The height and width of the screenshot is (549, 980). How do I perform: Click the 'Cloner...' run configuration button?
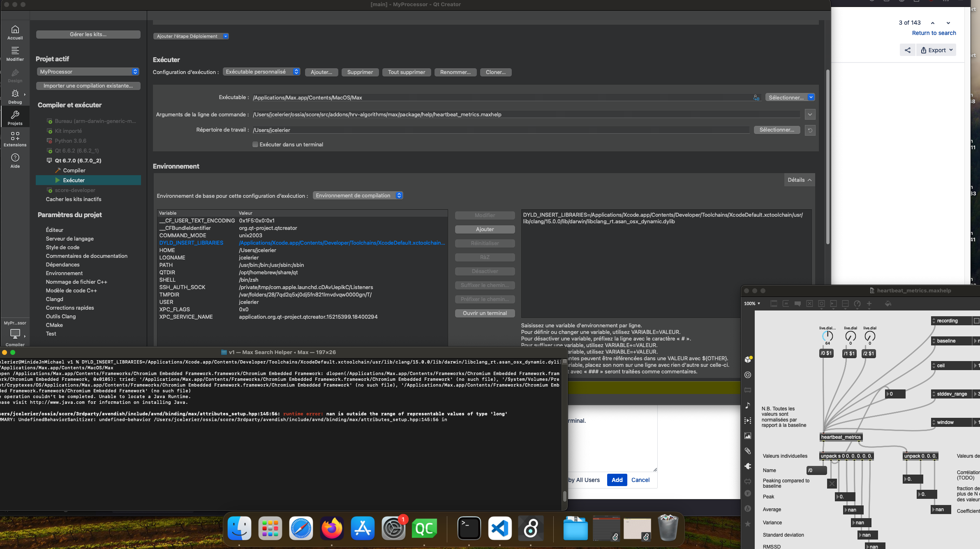point(496,72)
